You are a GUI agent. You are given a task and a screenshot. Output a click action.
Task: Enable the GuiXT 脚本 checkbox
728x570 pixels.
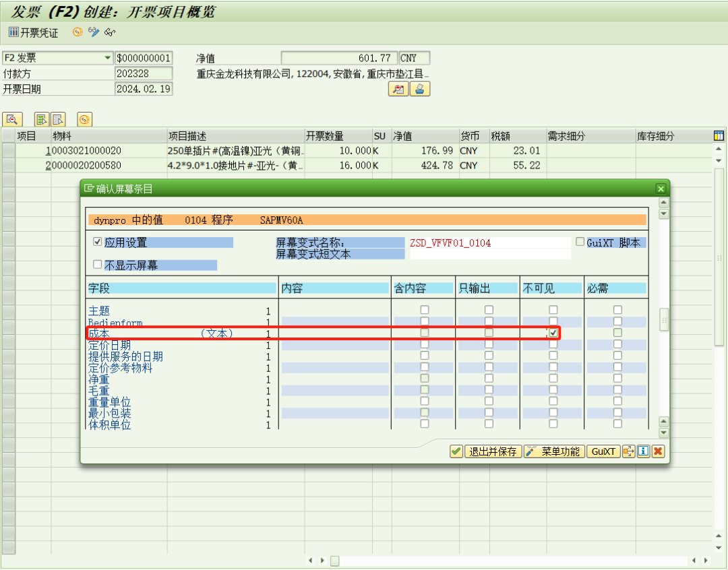click(580, 242)
